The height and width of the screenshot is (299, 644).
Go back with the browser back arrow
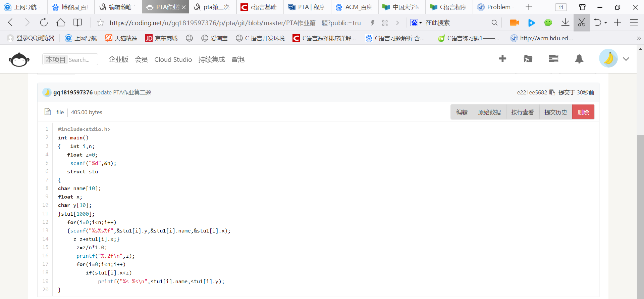[10, 23]
